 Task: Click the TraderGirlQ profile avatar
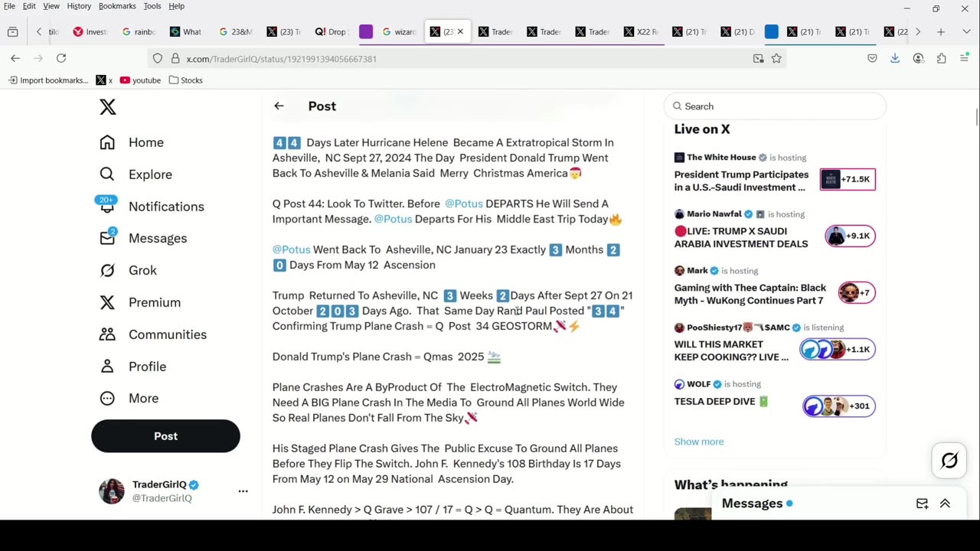click(x=112, y=491)
